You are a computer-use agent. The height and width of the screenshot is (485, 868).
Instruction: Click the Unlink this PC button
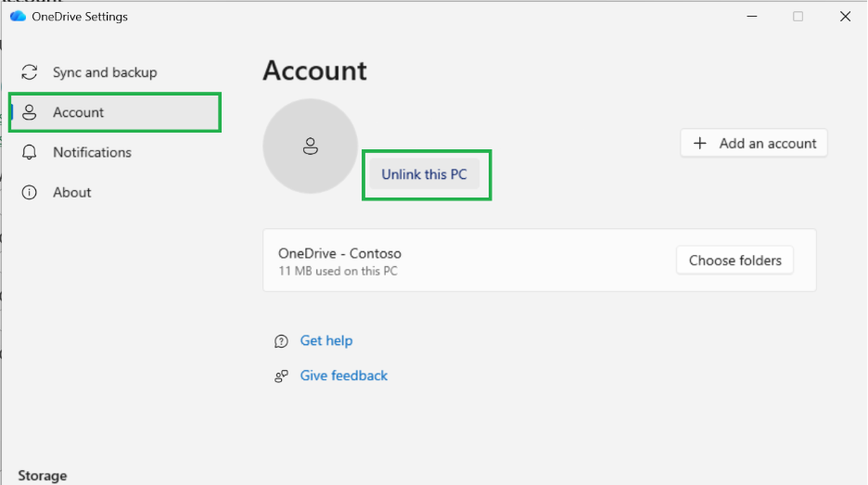425,174
